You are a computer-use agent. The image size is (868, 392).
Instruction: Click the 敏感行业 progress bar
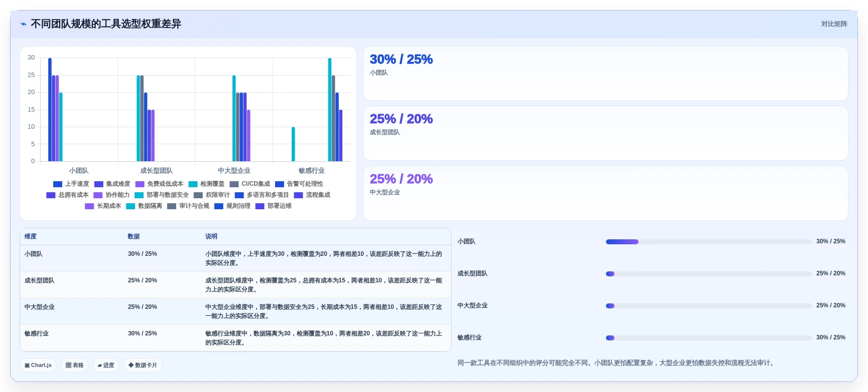coord(709,338)
